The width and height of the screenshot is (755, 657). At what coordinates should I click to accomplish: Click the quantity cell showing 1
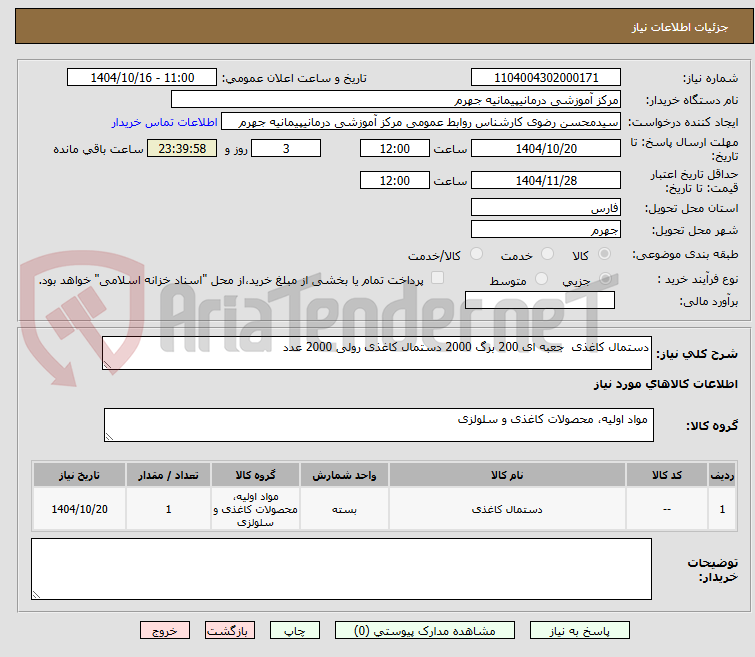[x=169, y=509]
